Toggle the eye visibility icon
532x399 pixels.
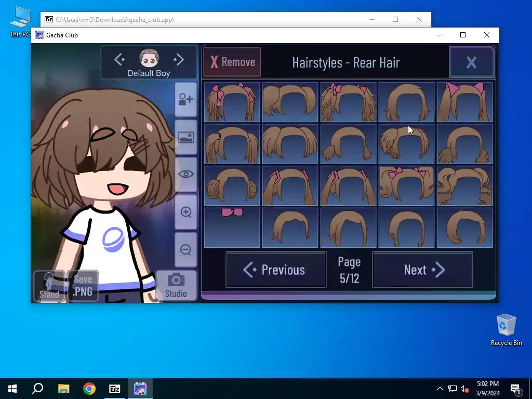[186, 175]
